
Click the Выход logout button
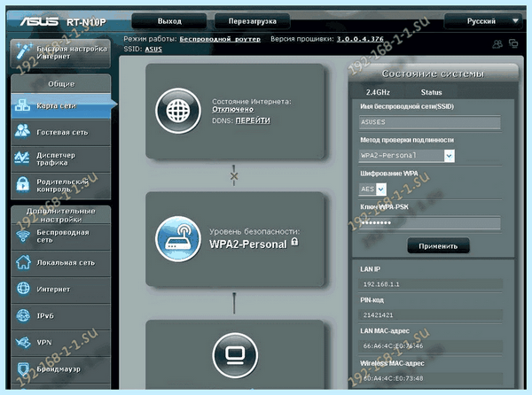[169, 21]
